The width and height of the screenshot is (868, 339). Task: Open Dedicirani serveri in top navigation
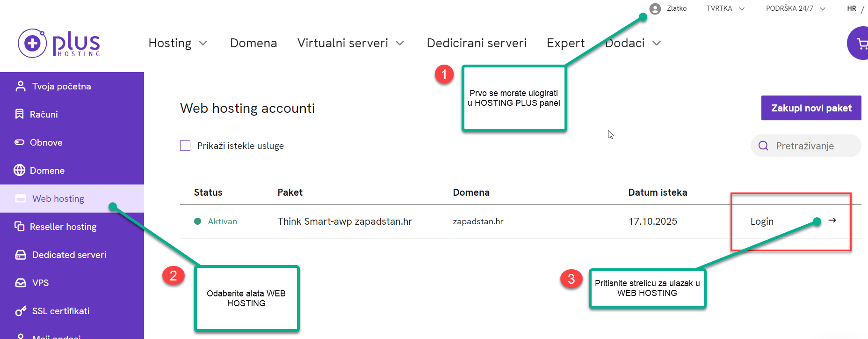[x=477, y=43]
